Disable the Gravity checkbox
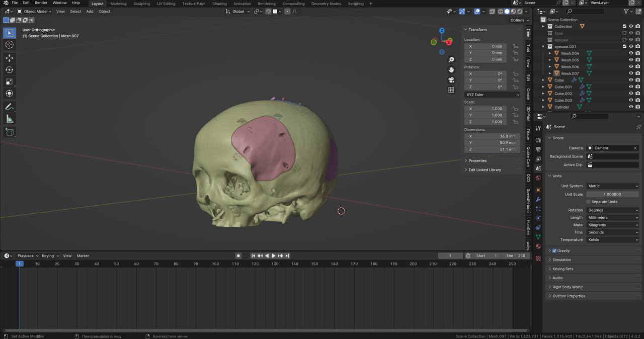This screenshot has width=644, height=339. coord(554,250)
